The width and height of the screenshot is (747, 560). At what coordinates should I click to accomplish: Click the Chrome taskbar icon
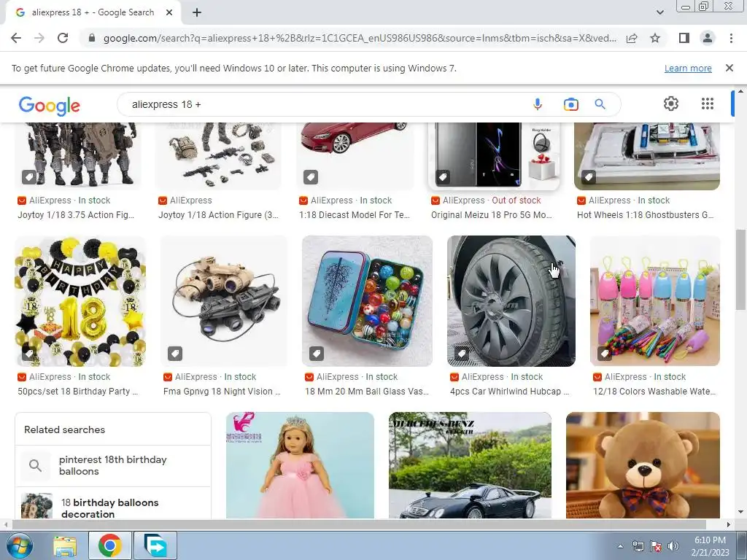(109, 545)
